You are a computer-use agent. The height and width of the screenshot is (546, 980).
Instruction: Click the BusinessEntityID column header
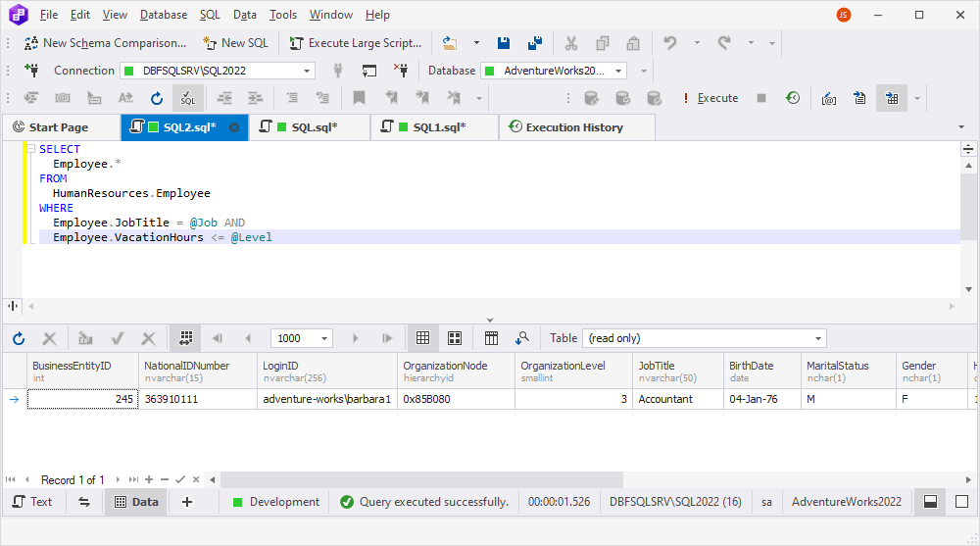[83, 372]
